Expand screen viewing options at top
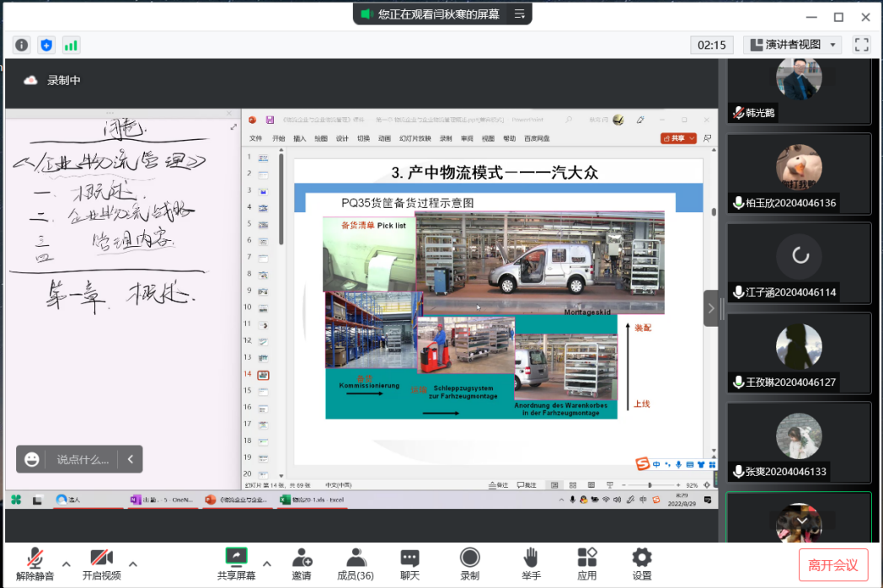This screenshot has height=588, width=883. point(520,14)
